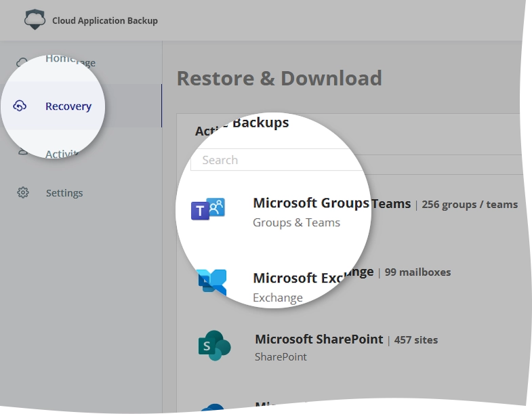Click the Groups & Teams subtitle
The height and width of the screenshot is (414, 532).
click(297, 222)
